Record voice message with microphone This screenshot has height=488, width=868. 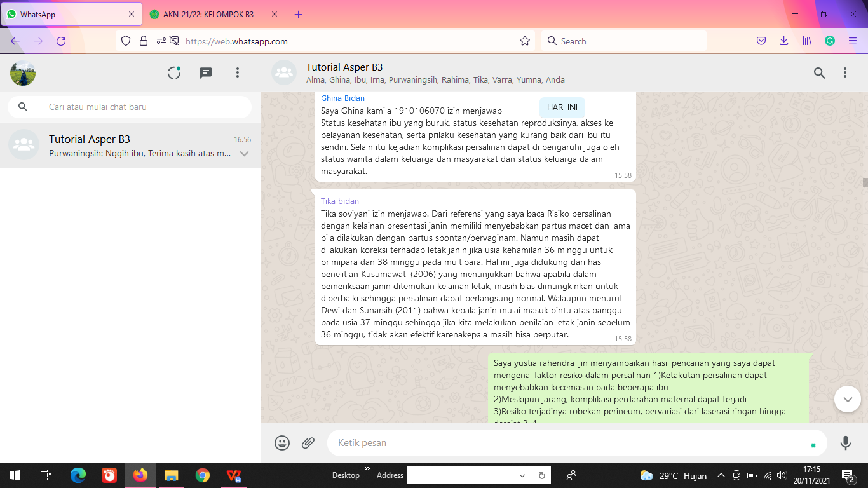846,443
